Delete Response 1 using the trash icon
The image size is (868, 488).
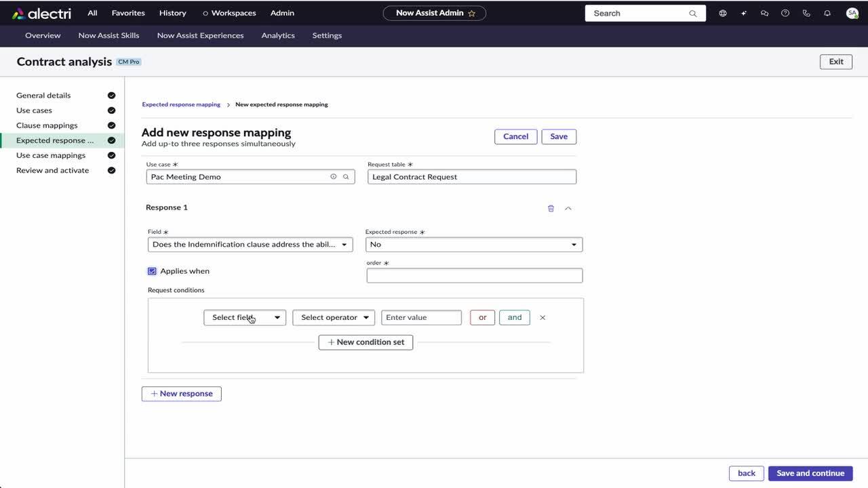pos(551,208)
